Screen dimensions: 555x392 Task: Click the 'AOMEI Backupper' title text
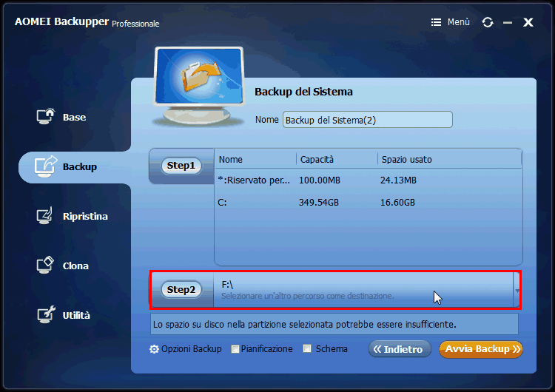pos(61,21)
